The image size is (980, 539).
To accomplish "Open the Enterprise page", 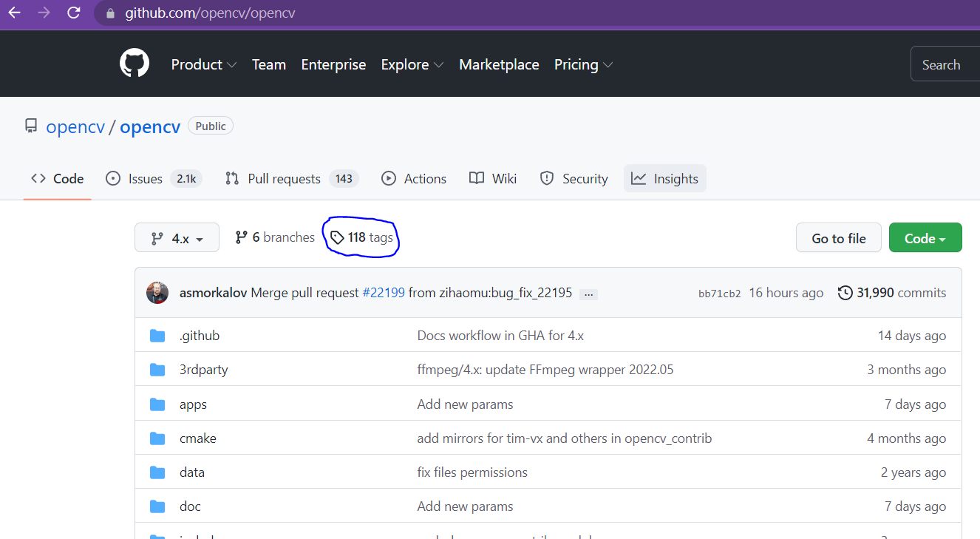I will tap(333, 64).
